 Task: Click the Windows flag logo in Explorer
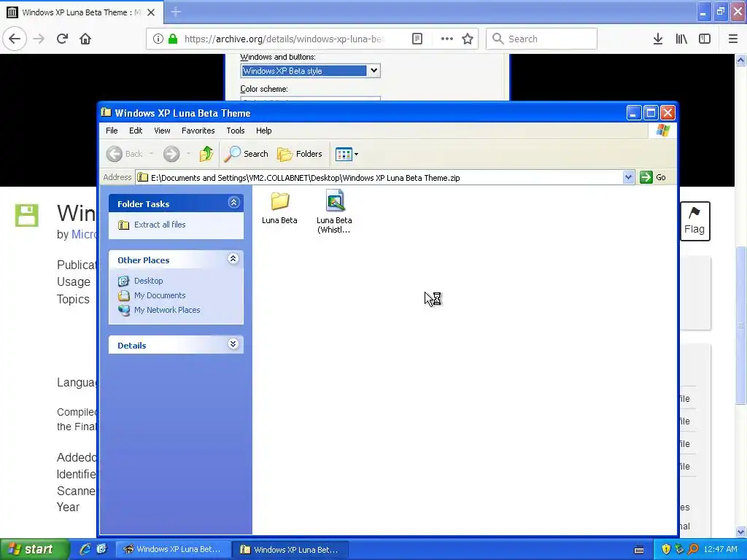(x=662, y=131)
